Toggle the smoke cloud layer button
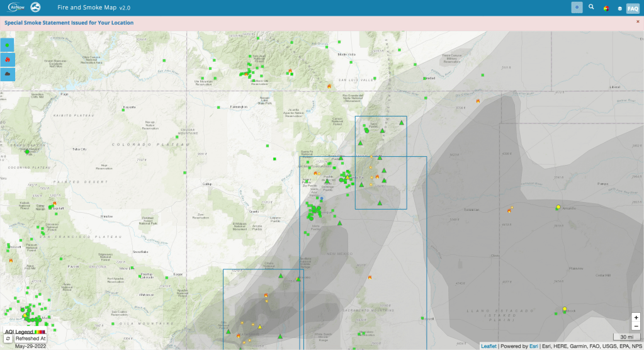Screen dimensions: 644x350 [x=8, y=74]
